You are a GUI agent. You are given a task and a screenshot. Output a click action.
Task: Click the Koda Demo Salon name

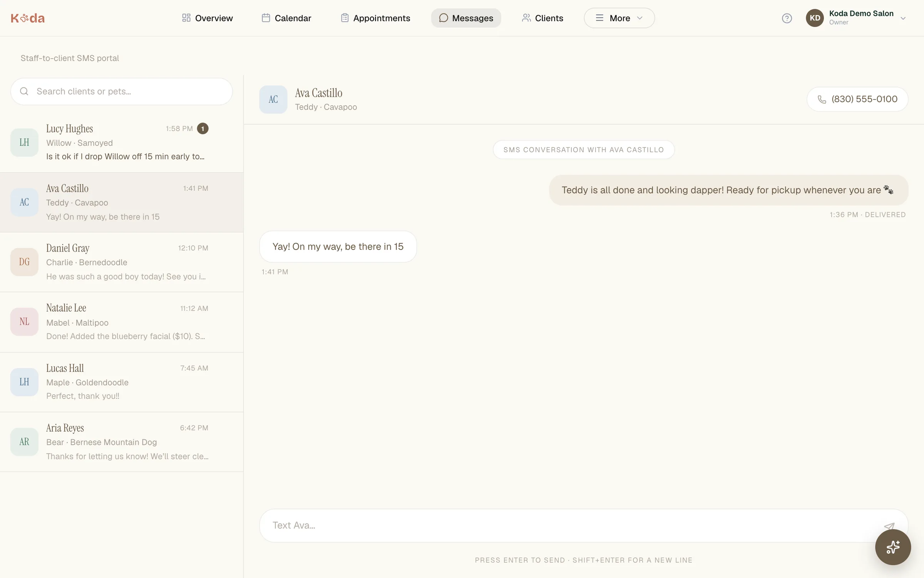861,13
